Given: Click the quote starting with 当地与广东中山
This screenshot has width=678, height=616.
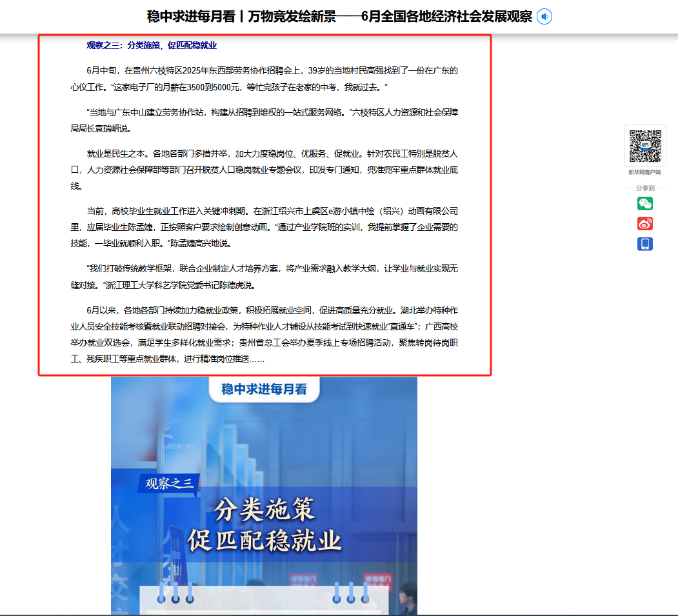Looking at the screenshot, I should tap(264, 119).
